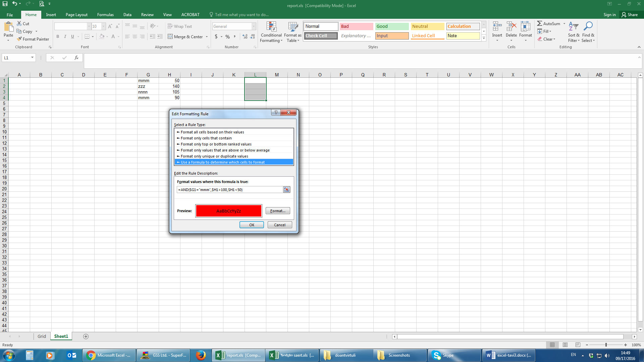Toggle Italic formatting button

(65, 37)
